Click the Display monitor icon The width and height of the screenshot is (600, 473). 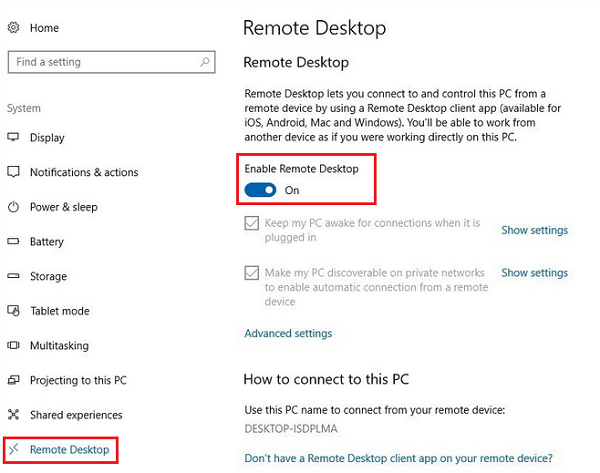coord(13,138)
